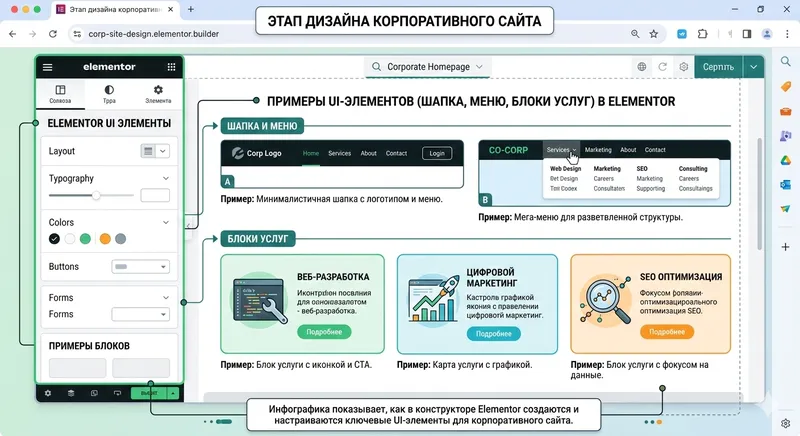
Task: Click the settings gear in the panel footer
Action: 47,393
